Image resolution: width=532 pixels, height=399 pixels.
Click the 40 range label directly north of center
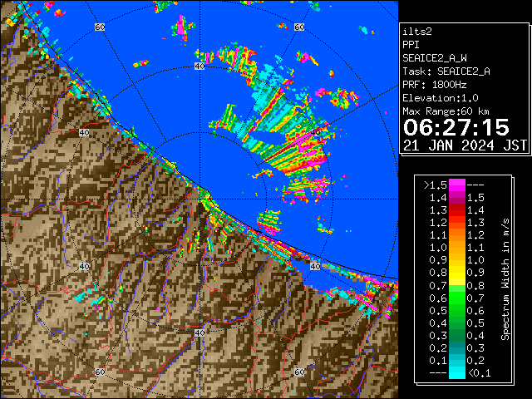(199, 66)
